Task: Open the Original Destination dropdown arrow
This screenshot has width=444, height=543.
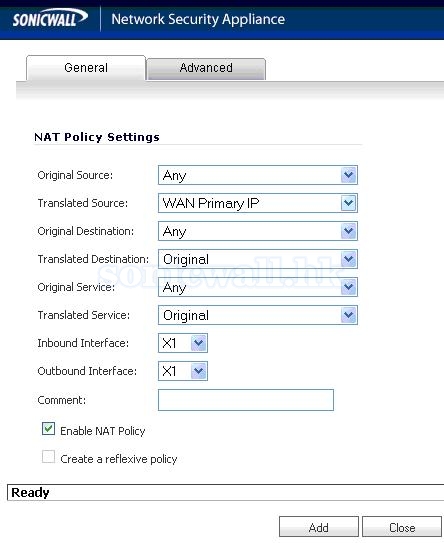Action: [x=348, y=231]
